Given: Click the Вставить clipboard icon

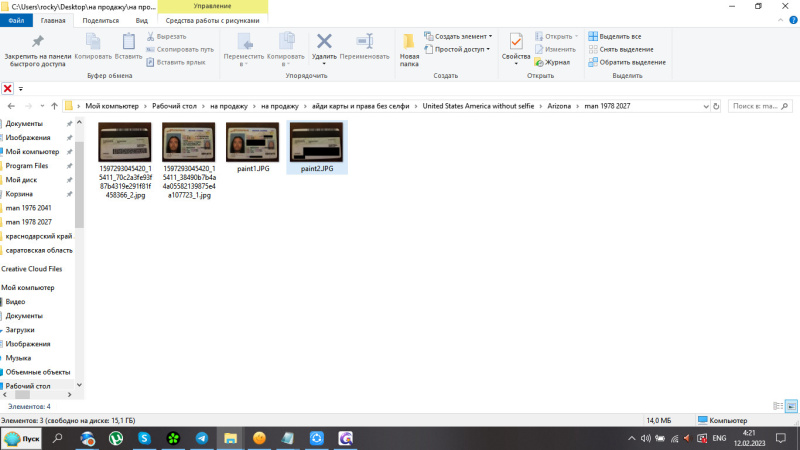Looking at the screenshot, I should 130,42.
